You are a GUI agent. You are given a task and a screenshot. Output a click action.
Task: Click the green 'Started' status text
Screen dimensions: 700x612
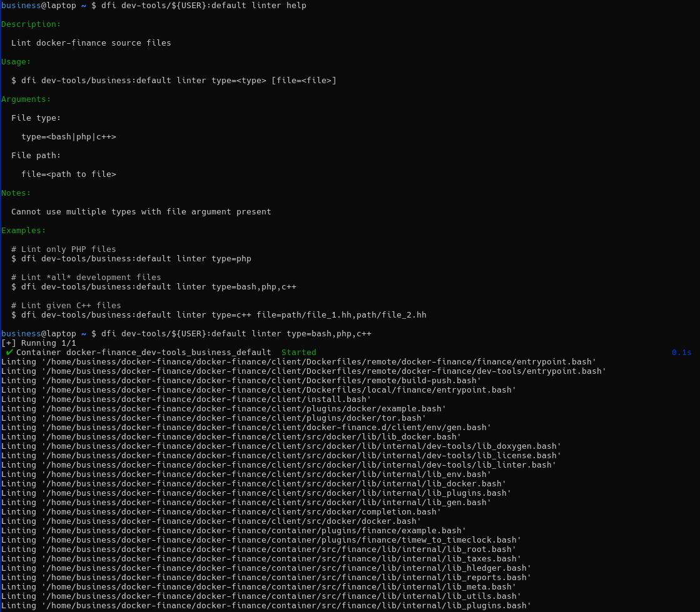(x=298, y=353)
